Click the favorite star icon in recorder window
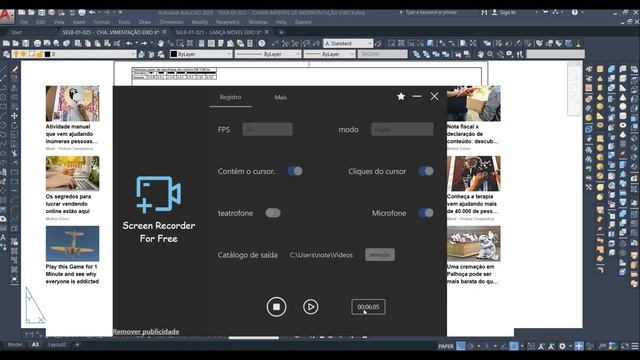Screen dimensions: 640x360 pyautogui.click(x=401, y=96)
